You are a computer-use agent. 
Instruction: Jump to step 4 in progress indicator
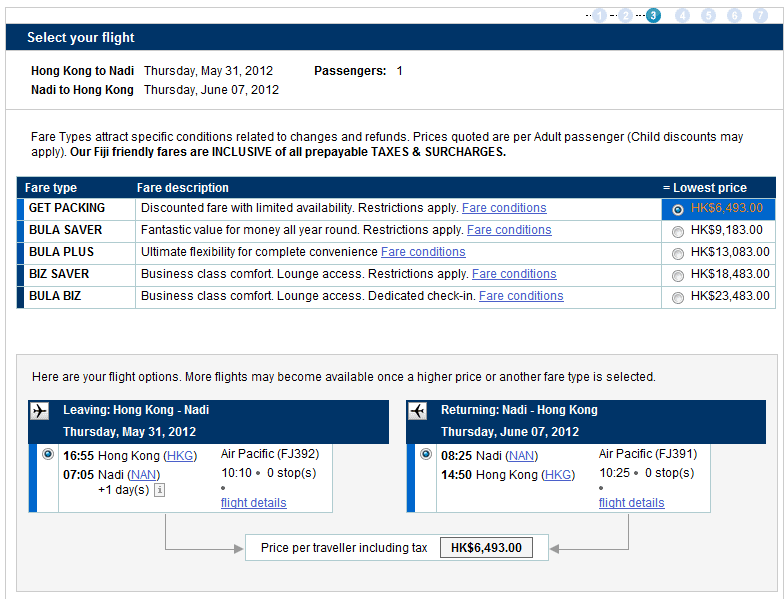point(682,15)
